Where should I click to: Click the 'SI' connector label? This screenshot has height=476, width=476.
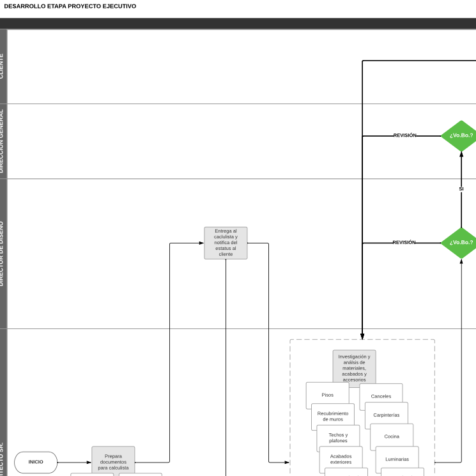coord(461,189)
